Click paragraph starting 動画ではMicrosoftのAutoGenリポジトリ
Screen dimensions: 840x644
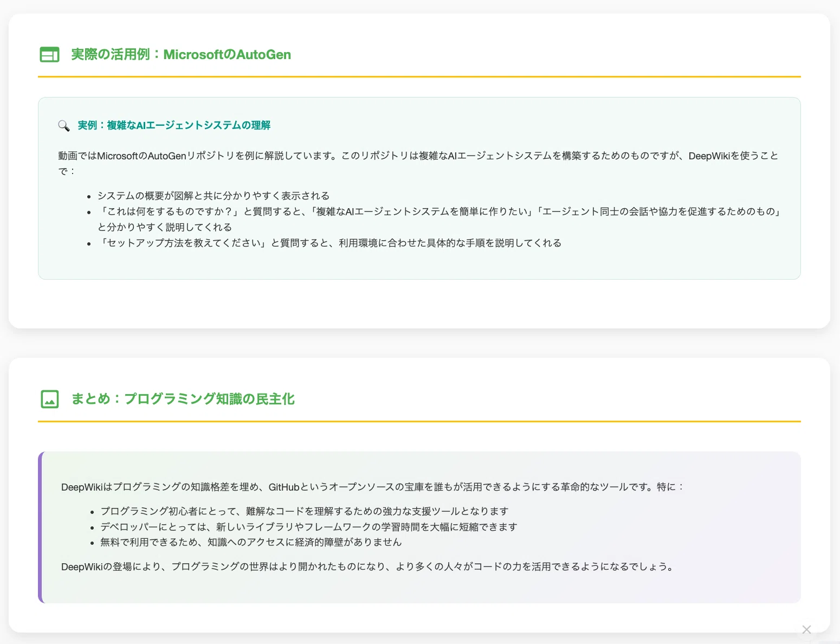coord(418,163)
